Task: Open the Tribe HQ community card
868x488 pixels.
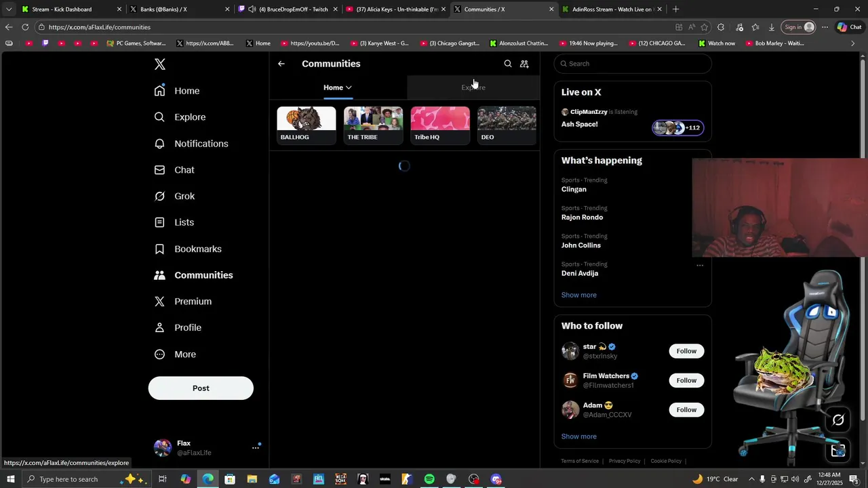Action: click(440, 125)
